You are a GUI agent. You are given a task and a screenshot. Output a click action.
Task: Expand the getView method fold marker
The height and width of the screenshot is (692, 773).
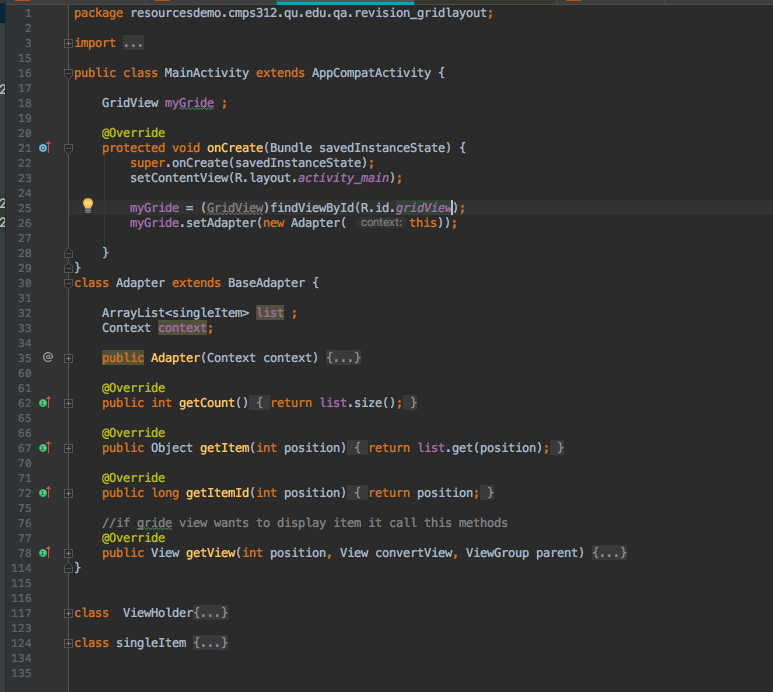[69, 554]
